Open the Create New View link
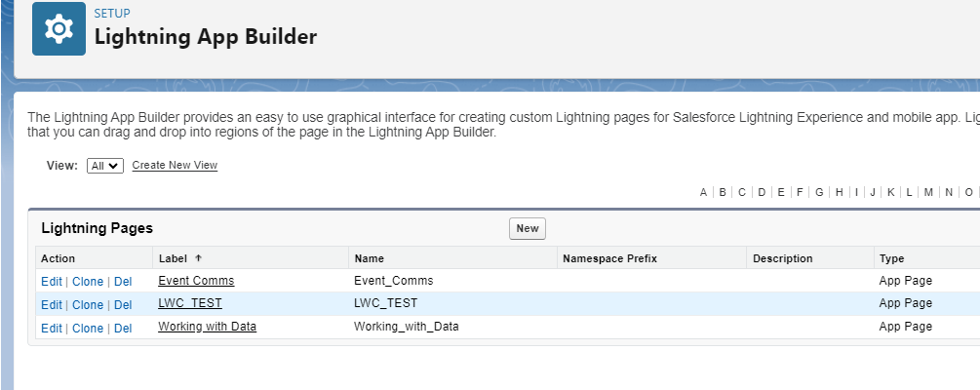This screenshot has width=980, height=390. pyautogui.click(x=175, y=165)
